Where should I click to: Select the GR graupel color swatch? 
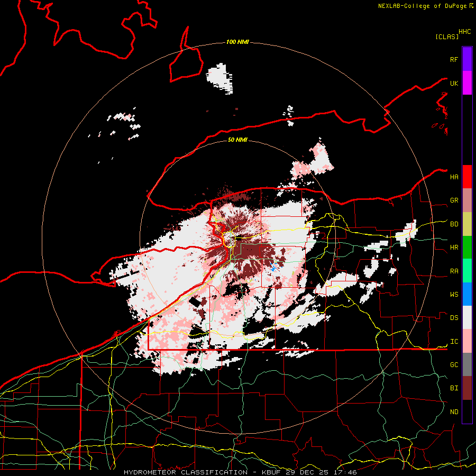(467, 200)
